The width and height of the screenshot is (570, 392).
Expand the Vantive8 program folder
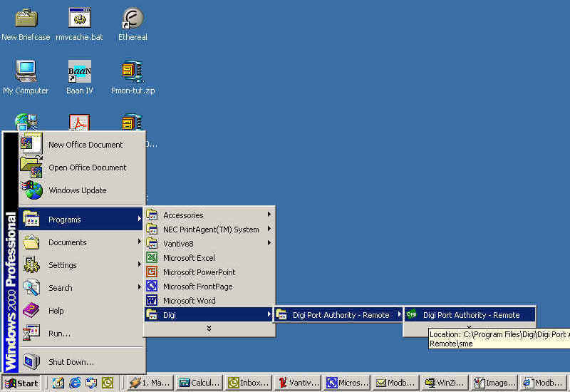click(178, 244)
